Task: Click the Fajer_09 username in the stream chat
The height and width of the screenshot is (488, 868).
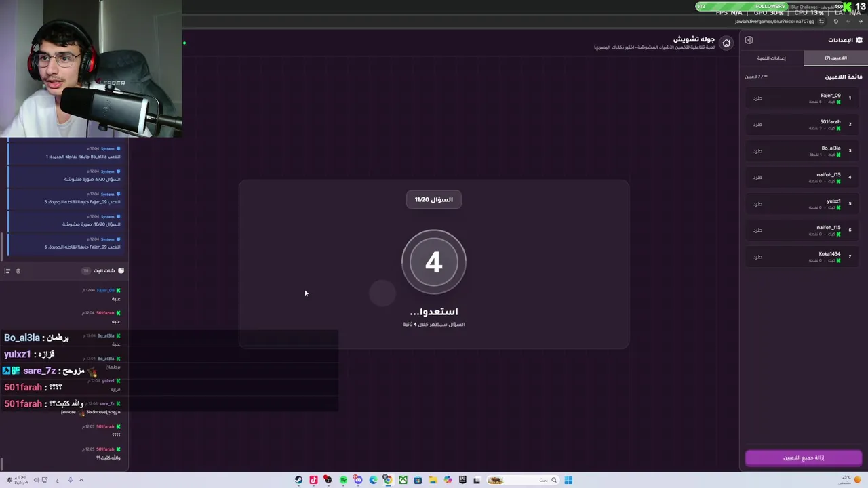Action: (105, 291)
